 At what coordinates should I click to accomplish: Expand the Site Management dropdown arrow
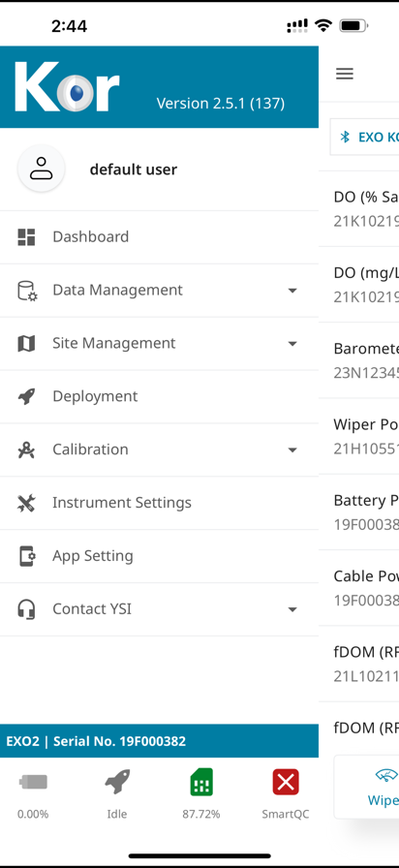[x=292, y=344]
